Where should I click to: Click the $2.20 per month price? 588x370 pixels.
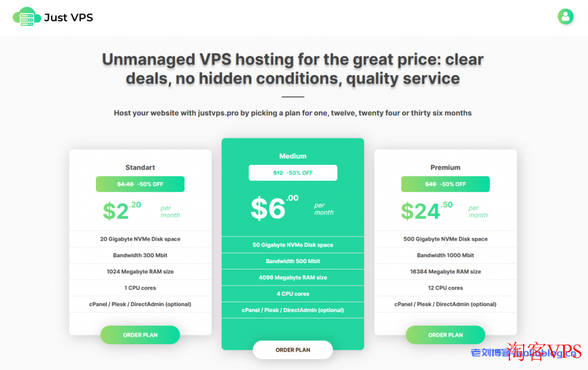[141, 211]
